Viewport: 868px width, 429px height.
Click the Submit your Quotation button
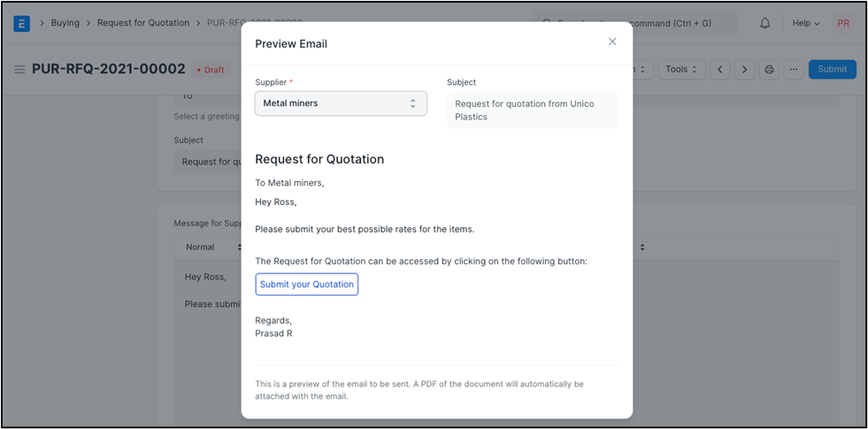click(307, 284)
